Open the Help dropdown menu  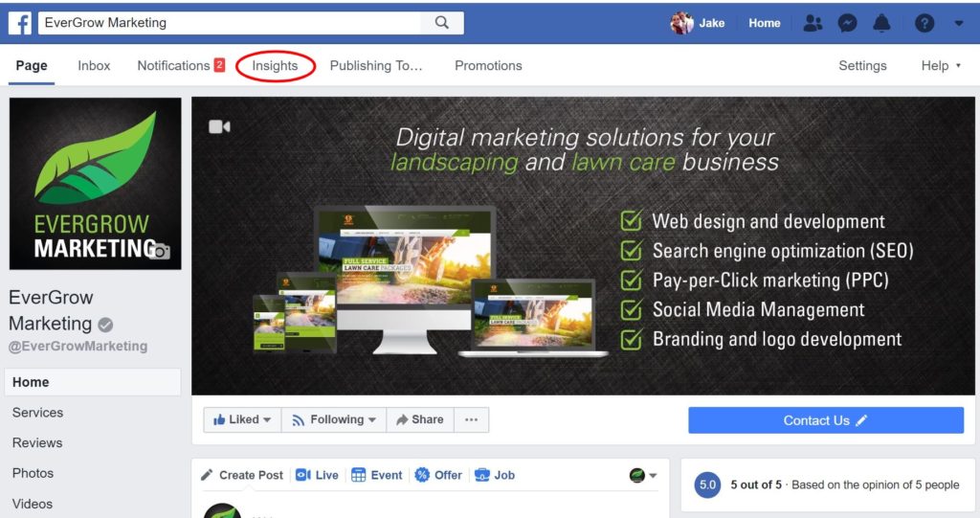pos(941,66)
